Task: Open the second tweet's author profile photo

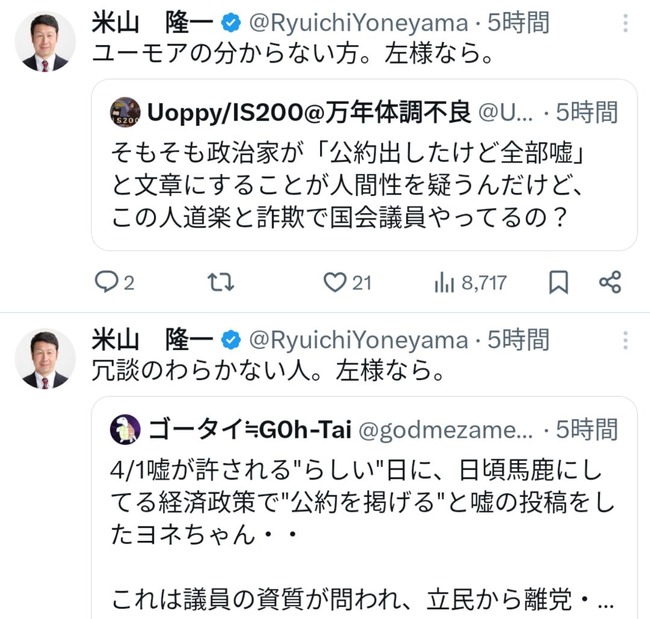Action: point(46,358)
